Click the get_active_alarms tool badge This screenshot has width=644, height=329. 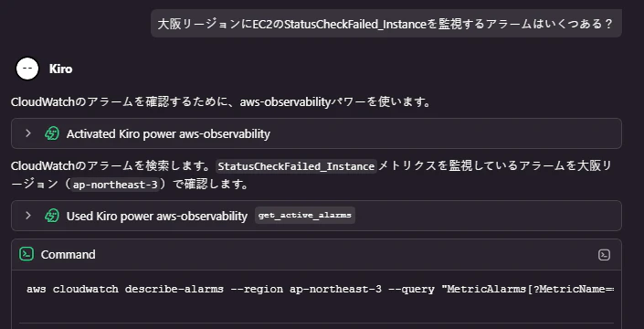pyautogui.click(x=305, y=216)
